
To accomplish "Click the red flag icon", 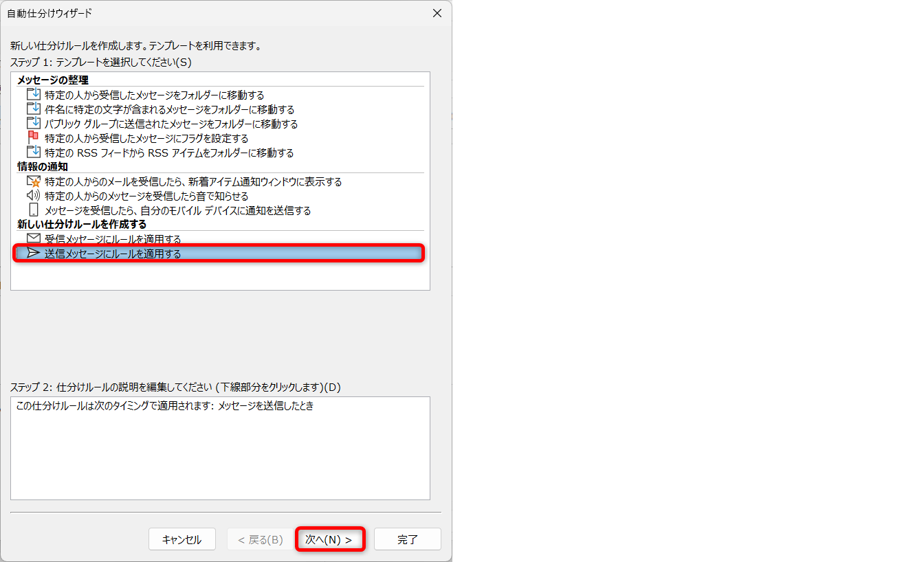I will pos(34,138).
